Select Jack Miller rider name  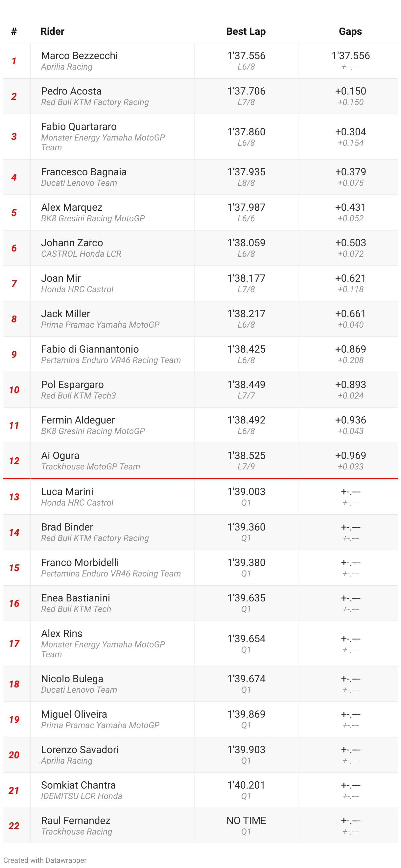coord(65,314)
